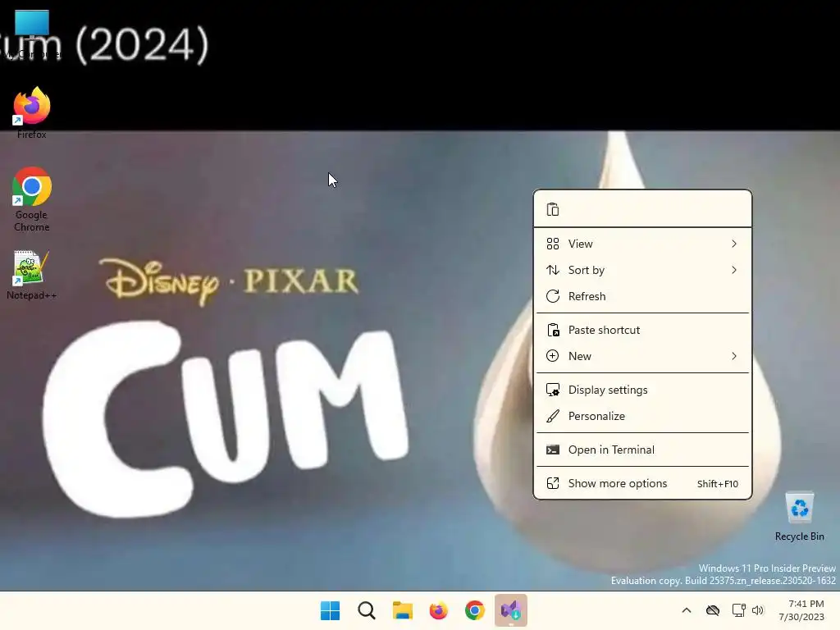The height and width of the screenshot is (630, 840).
Task: Expand the New submenu chevron
Action: [734, 356]
